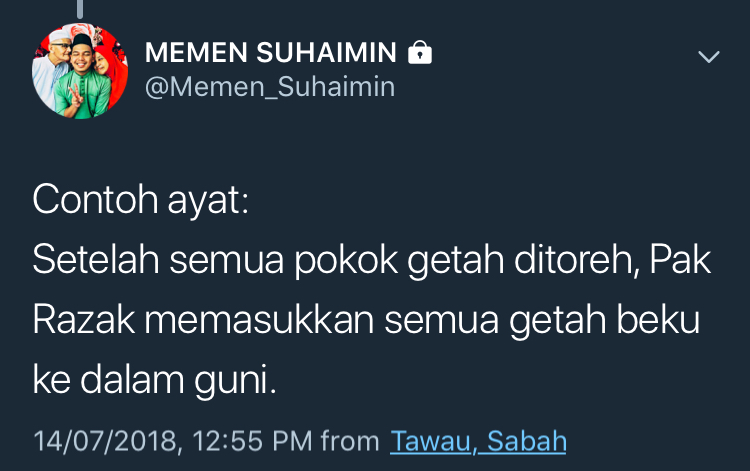This screenshot has height=471, width=750.
Task: Open Memen Suhaimin's profile picture
Action: coord(80,71)
